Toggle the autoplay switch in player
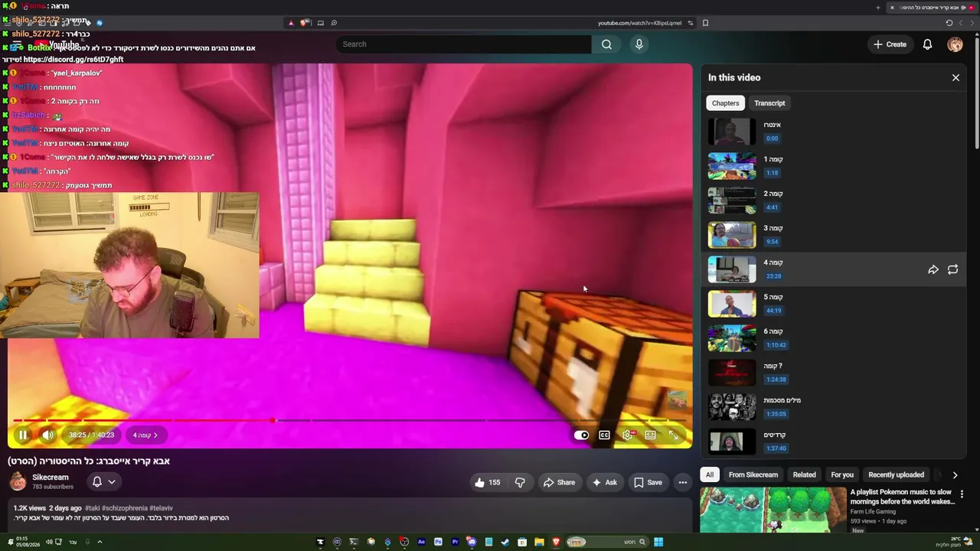The height and width of the screenshot is (551, 980). click(581, 435)
